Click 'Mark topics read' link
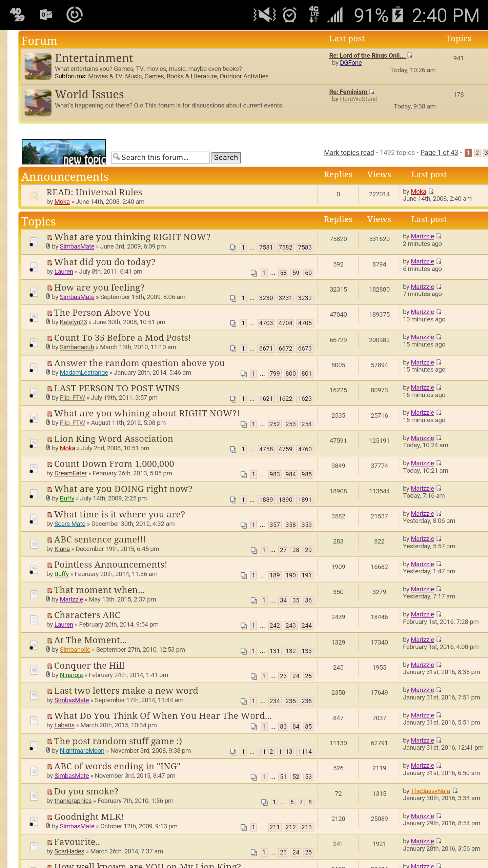The image size is (488, 868). (x=349, y=153)
